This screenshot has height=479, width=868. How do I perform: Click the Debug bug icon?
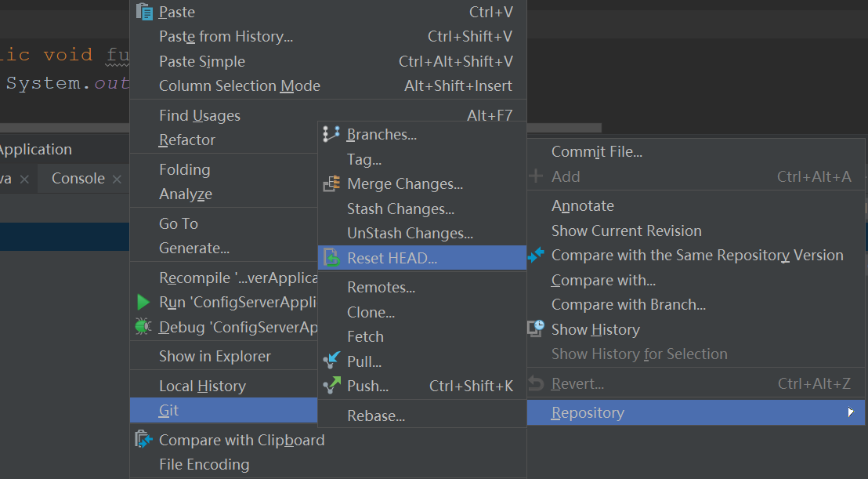coord(143,327)
